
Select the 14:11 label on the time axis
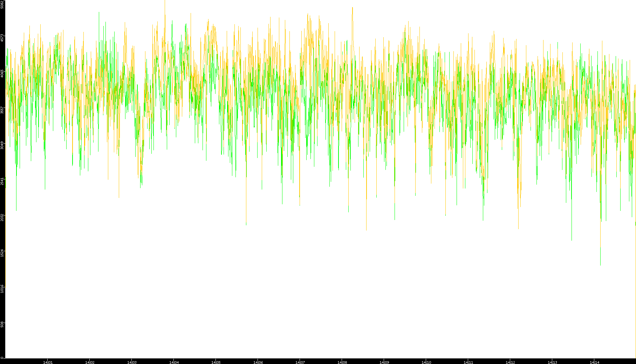pyautogui.click(x=468, y=362)
